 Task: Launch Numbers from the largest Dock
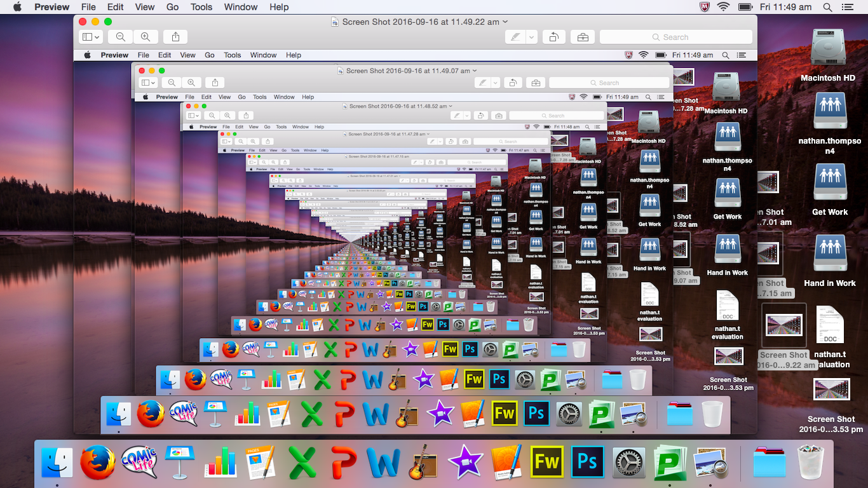(x=220, y=462)
